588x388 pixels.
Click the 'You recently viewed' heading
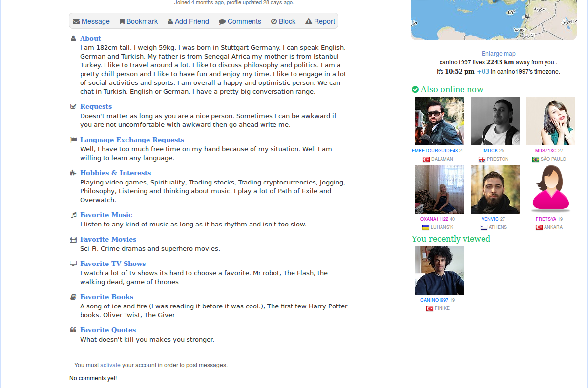click(451, 239)
